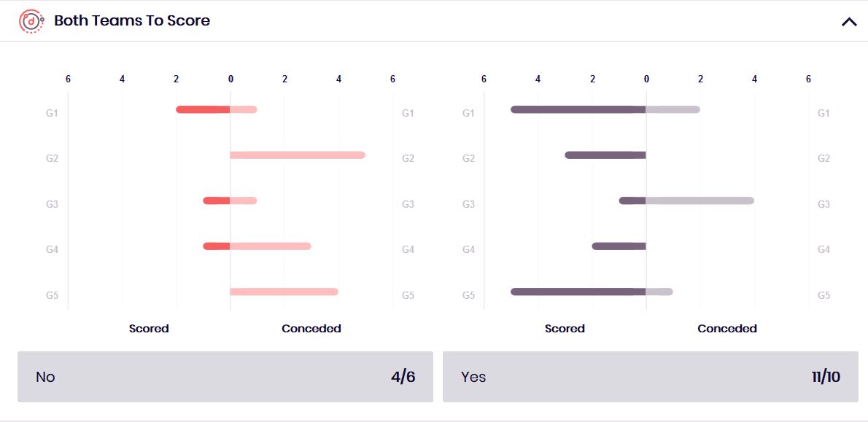Screen dimensions: 868x422
Task: Click the long pink G2 conceded bar
Action: click(x=298, y=155)
